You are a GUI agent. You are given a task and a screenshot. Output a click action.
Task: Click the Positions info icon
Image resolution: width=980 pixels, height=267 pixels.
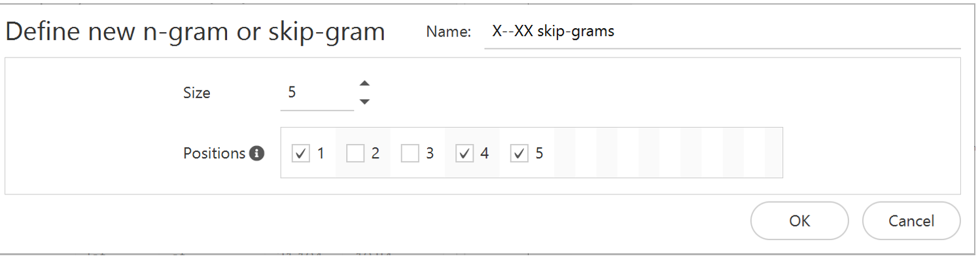(x=257, y=154)
